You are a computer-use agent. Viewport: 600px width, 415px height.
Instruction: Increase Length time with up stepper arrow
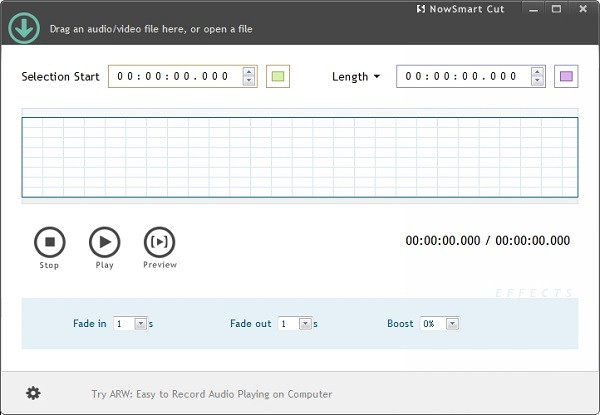[537, 72]
